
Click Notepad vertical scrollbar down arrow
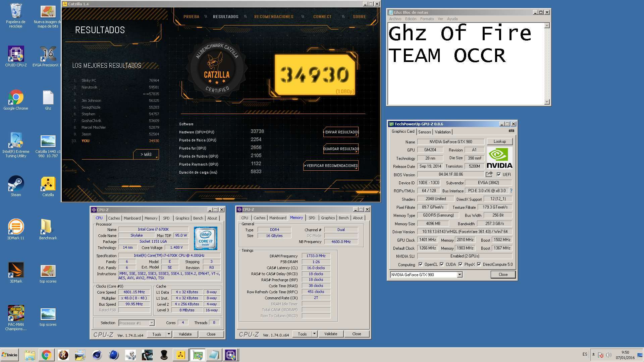pyautogui.click(x=547, y=102)
